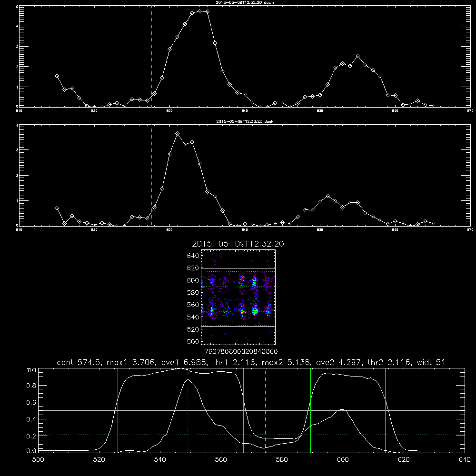Click the right green dashed line in dusk plot
The image size is (476, 476).
click(263, 175)
